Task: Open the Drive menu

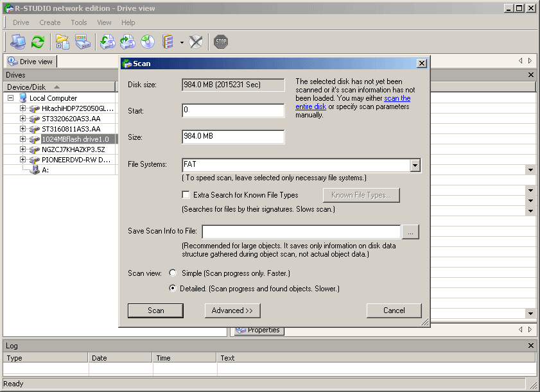Action: pyautogui.click(x=21, y=22)
